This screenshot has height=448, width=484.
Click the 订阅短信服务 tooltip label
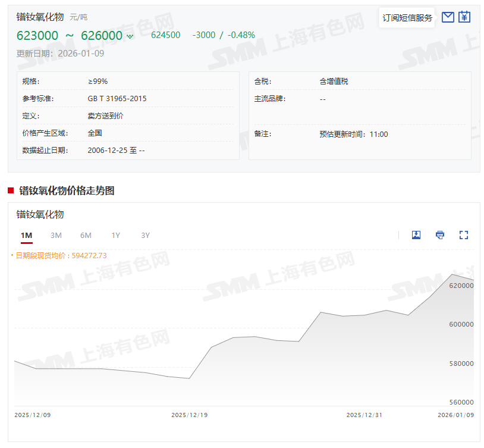tap(407, 18)
